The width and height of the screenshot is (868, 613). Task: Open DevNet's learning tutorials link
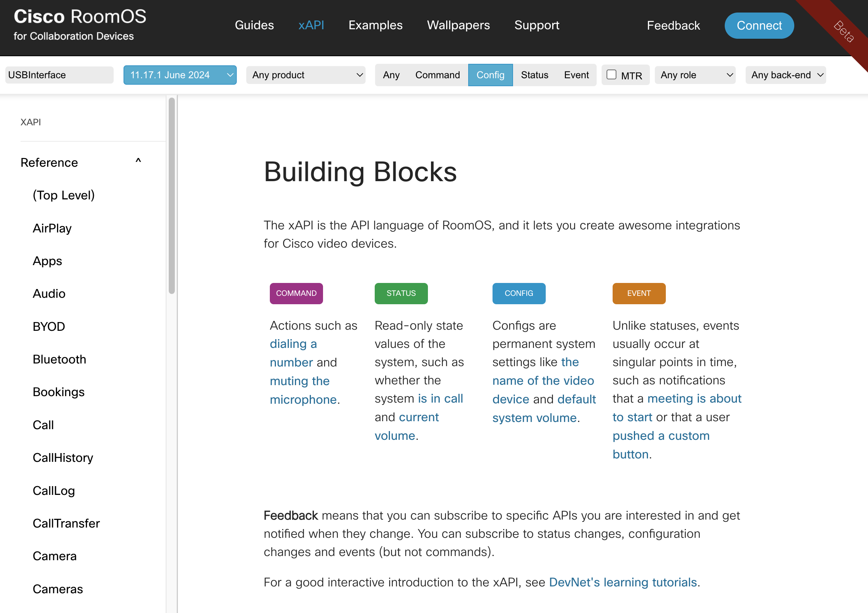(623, 582)
